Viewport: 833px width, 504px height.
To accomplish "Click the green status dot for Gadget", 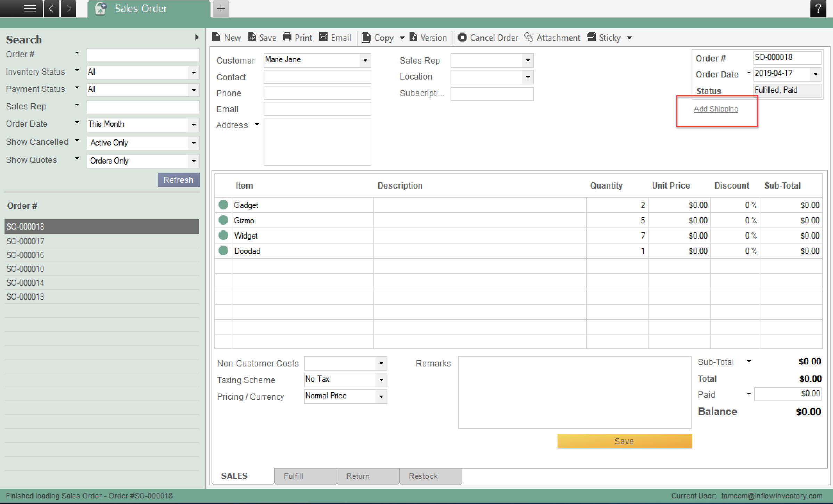I will tap(223, 205).
